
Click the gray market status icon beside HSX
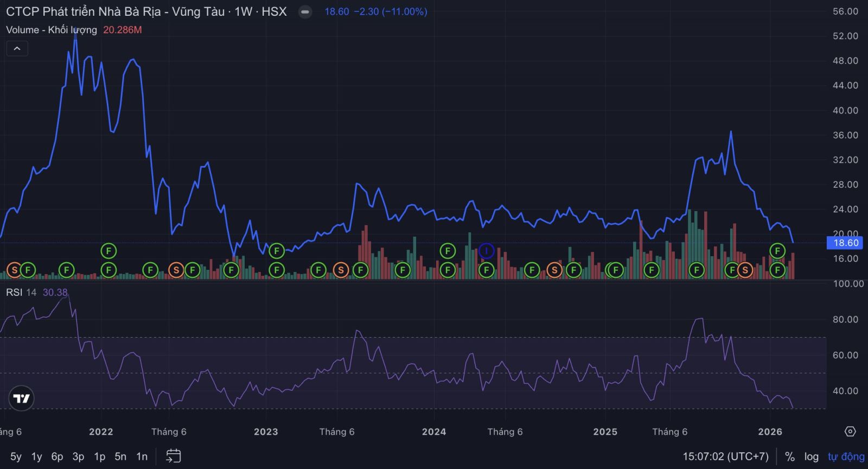[305, 12]
